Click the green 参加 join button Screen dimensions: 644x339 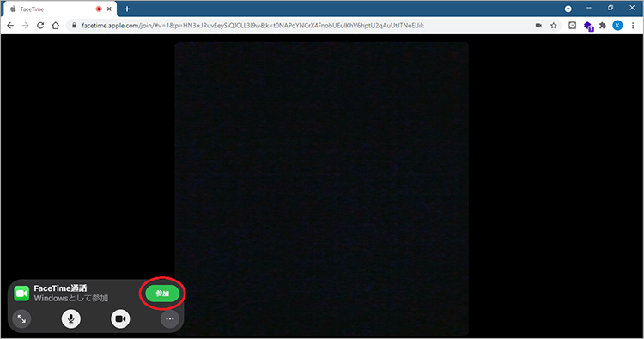(162, 294)
